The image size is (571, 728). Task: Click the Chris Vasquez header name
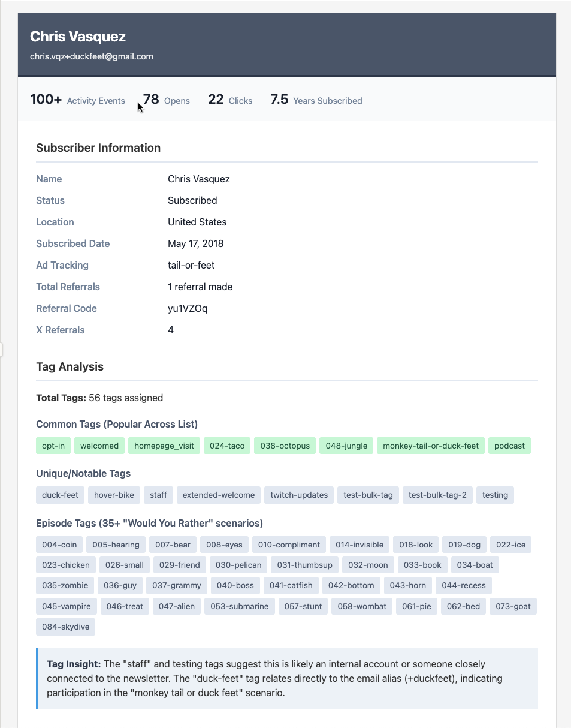[78, 37]
